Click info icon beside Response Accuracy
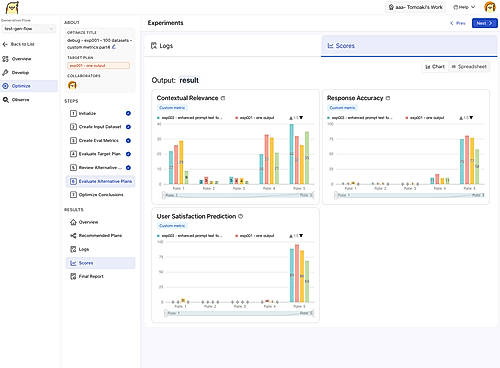The image size is (500, 368). point(388,98)
